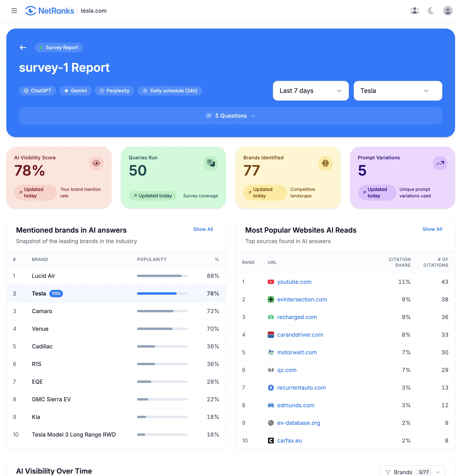This screenshot has width=461, height=476.
Task: Open qz.com link
Action: click(287, 370)
